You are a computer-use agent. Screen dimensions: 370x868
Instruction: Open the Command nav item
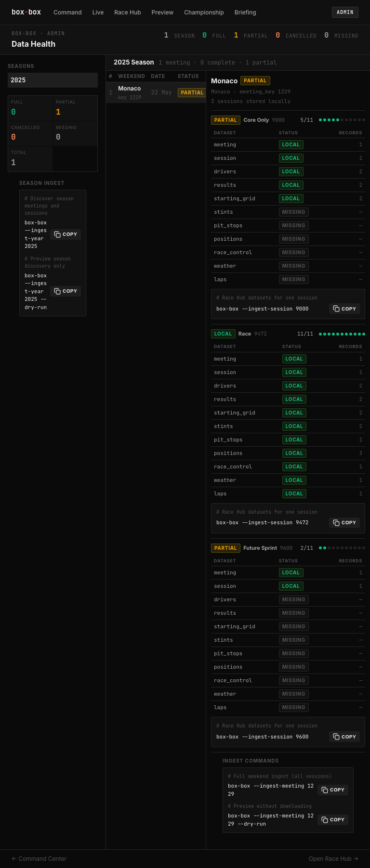[67, 13]
